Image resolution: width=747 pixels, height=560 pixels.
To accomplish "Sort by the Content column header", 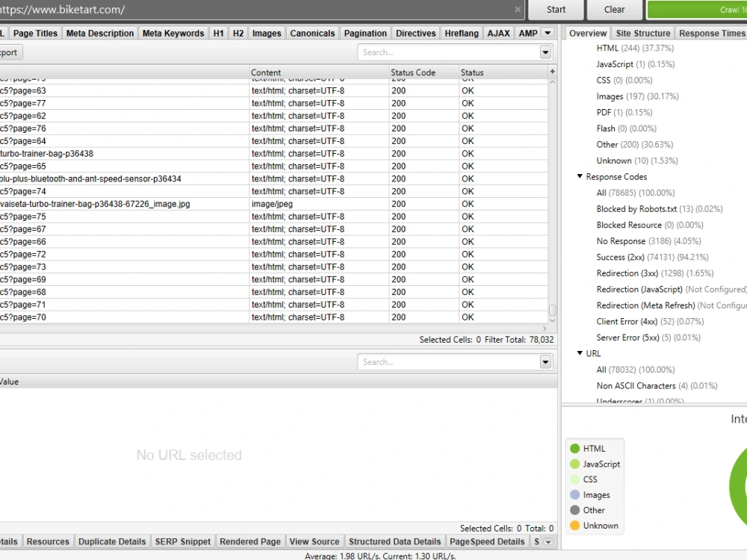I will coord(319,72).
